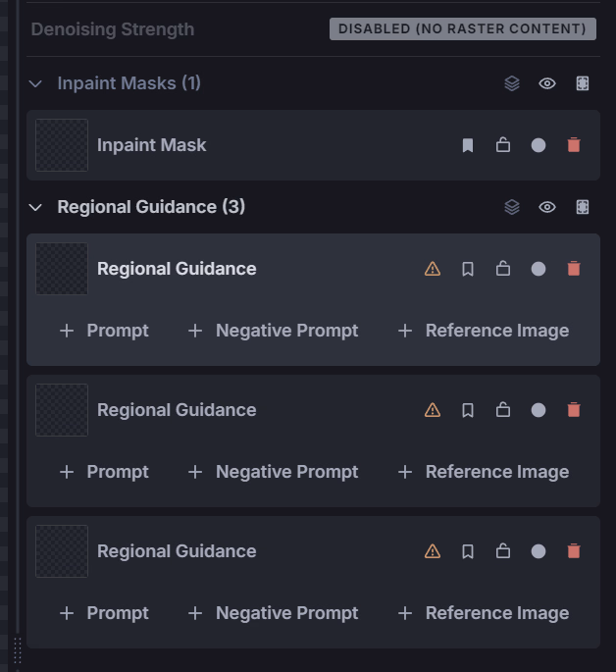This screenshot has height=672, width=616.
Task: Click the warning icon on the first Regional Guidance
Action: click(x=433, y=269)
